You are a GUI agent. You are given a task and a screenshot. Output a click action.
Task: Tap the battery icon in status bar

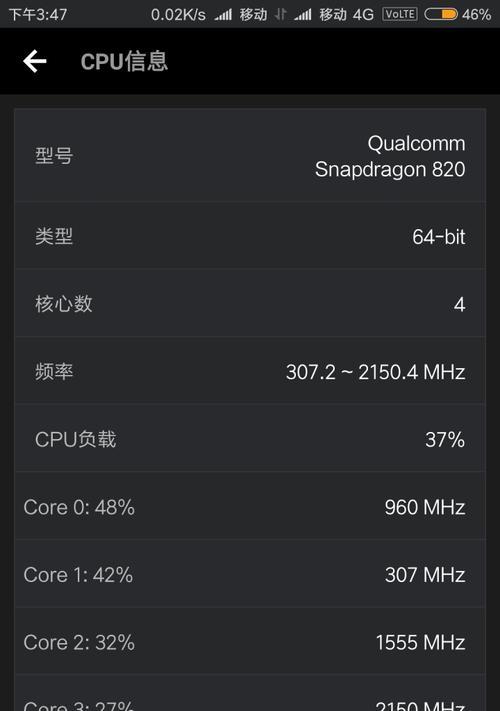441,15
